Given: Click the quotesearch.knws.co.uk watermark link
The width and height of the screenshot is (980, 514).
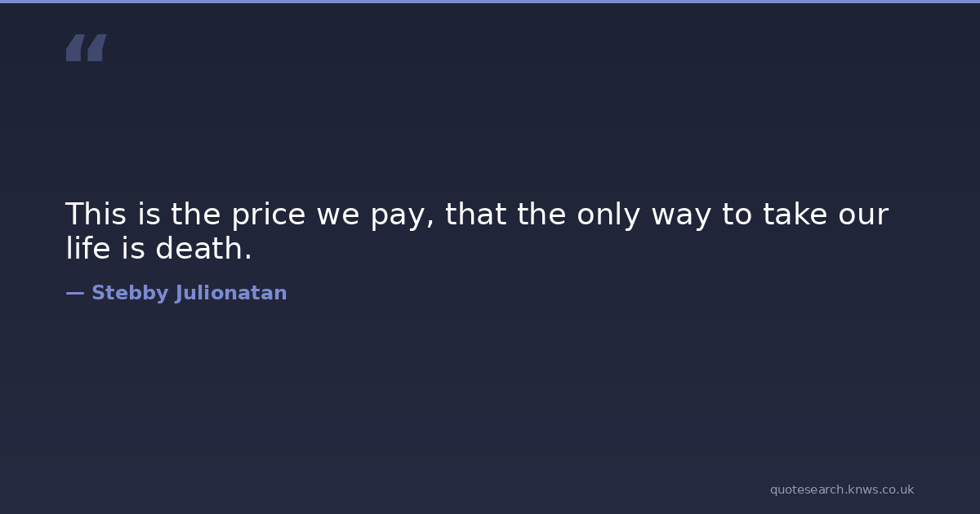Looking at the screenshot, I should (x=841, y=490).
